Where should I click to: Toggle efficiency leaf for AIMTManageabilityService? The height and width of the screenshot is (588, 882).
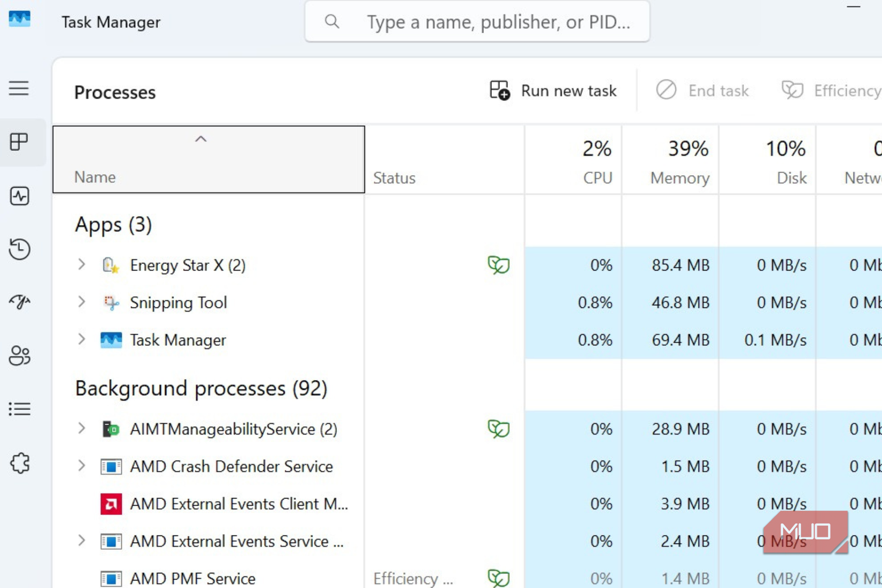coord(498,429)
